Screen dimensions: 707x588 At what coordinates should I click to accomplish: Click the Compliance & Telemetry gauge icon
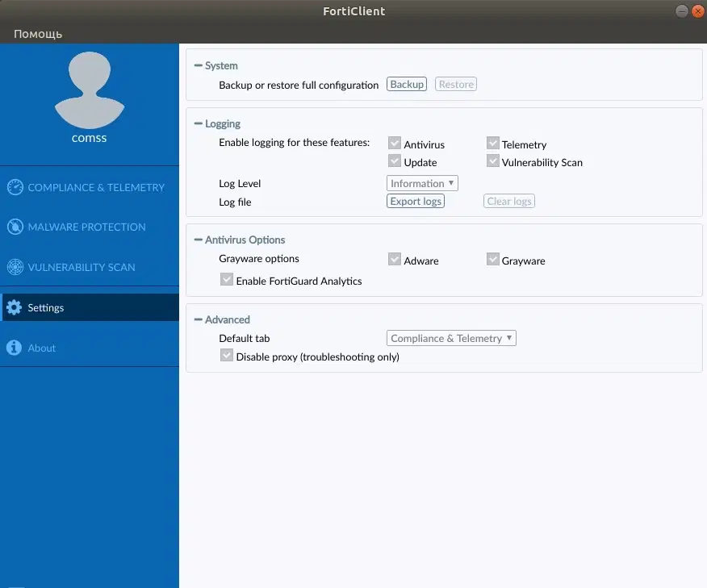15,187
